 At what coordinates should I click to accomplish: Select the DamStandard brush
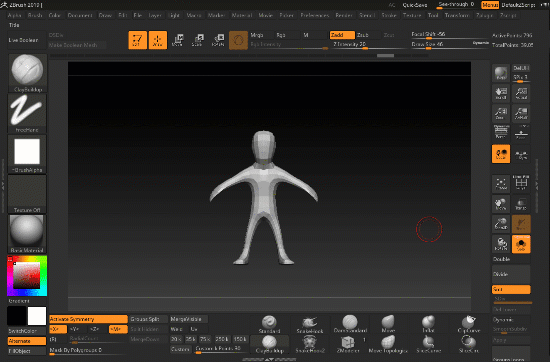pyautogui.click(x=350, y=324)
